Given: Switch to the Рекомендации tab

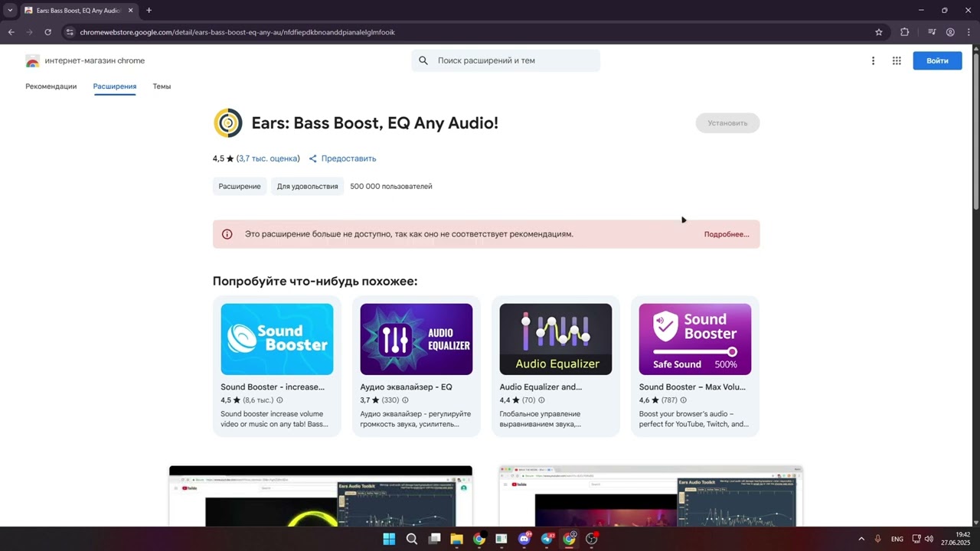Looking at the screenshot, I should click(x=51, y=86).
